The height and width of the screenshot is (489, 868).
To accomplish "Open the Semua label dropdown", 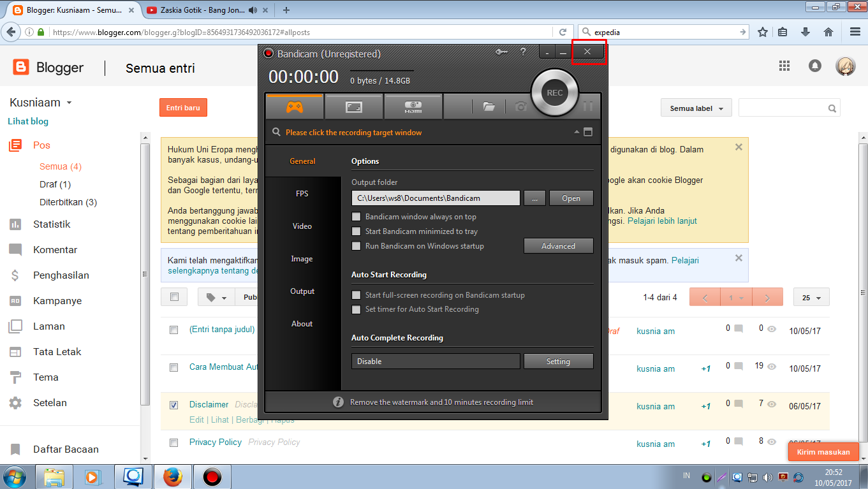I will click(x=696, y=108).
